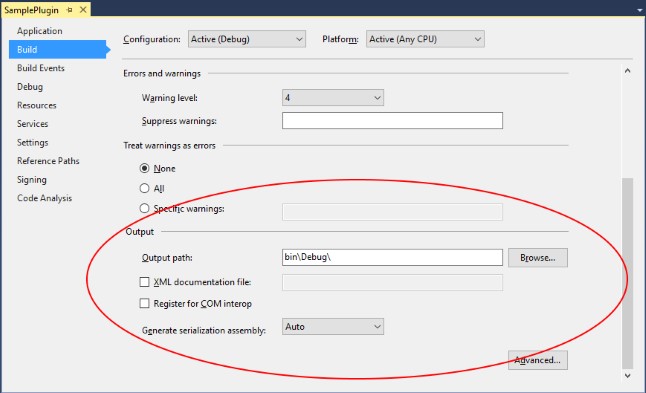This screenshot has height=393, width=646.
Task: Select the All radio button
Action: coord(144,188)
